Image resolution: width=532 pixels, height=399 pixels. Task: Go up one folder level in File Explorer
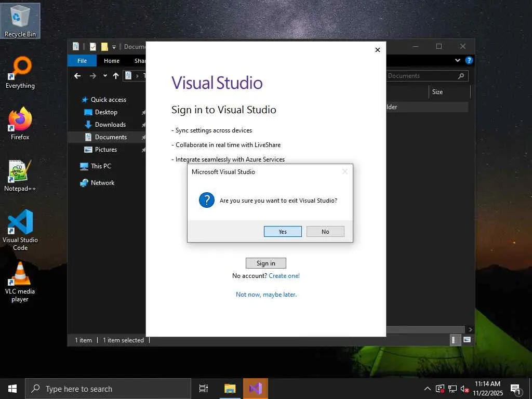[116, 76]
